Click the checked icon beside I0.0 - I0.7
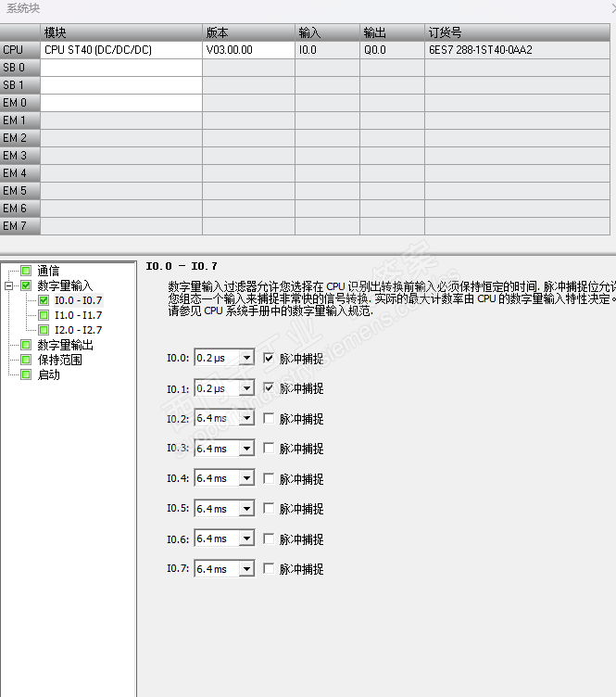616x697 pixels. pos(44,300)
